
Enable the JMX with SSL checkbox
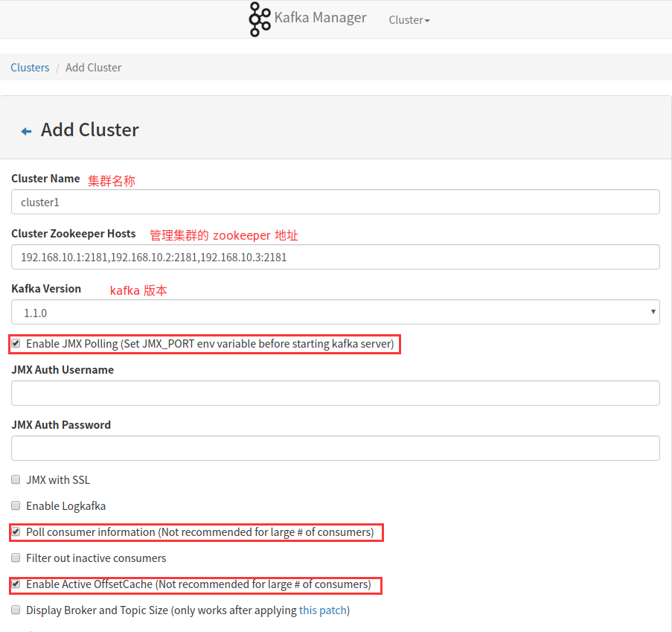tap(16, 479)
